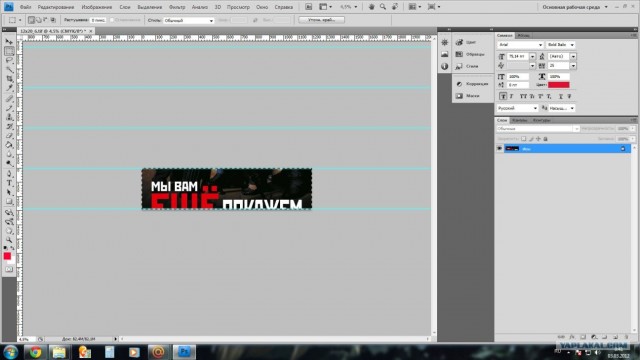Open the marquee Style dropdown (Обычный)

coord(189,20)
